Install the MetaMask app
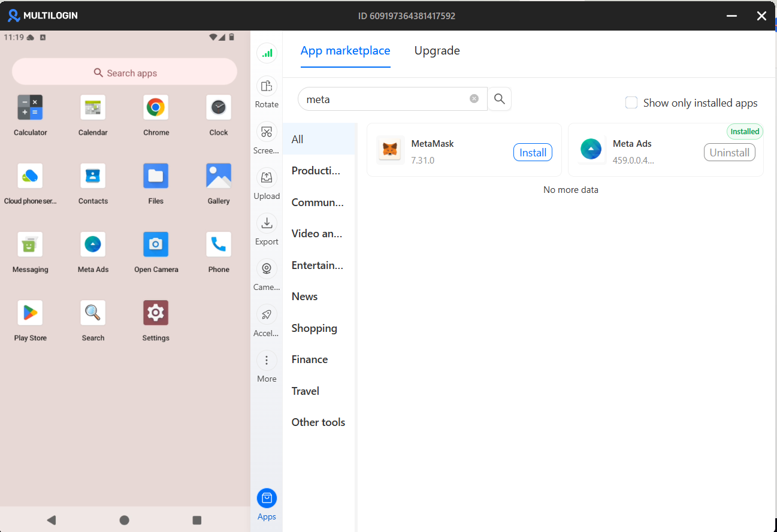 (x=532, y=153)
